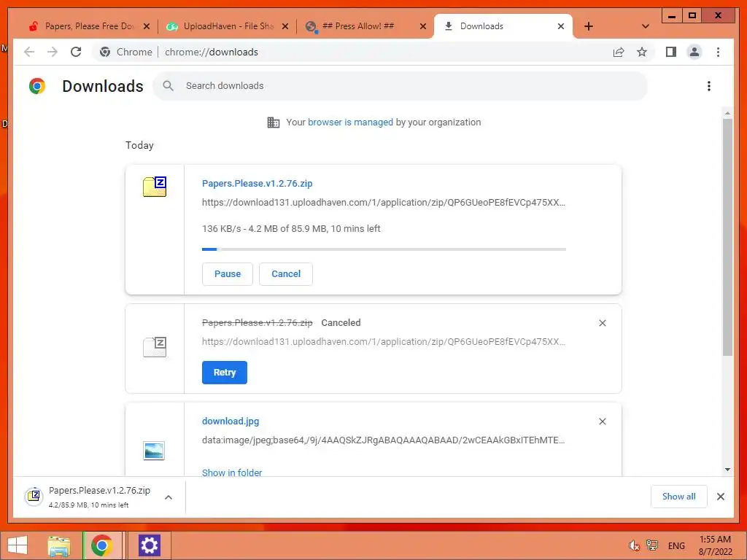Click the search magnifier icon in downloads
The height and width of the screenshot is (560, 747).
click(168, 86)
